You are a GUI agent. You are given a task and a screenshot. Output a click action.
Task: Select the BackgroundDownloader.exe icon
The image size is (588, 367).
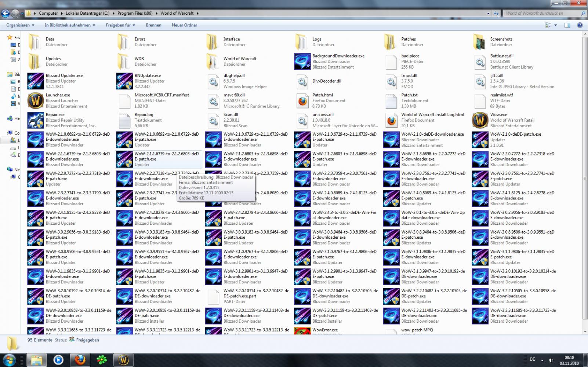point(302,61)
